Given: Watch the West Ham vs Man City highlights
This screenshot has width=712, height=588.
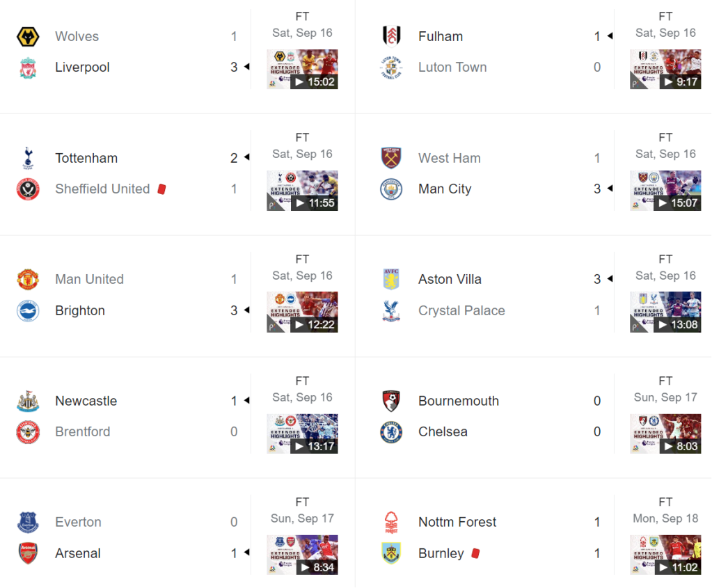Looking at the screenshot, I should (665, 190).
